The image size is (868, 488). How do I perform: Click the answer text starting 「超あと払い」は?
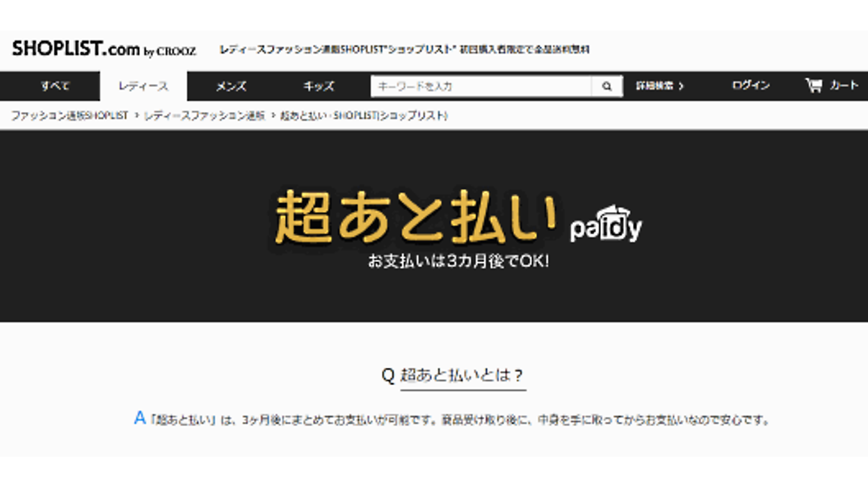(x=460, y=420)
